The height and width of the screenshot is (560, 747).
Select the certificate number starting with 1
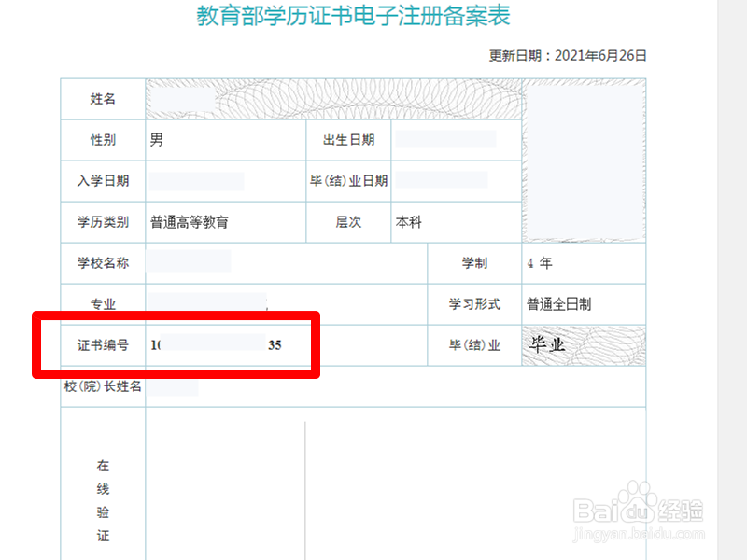[215, 343]
